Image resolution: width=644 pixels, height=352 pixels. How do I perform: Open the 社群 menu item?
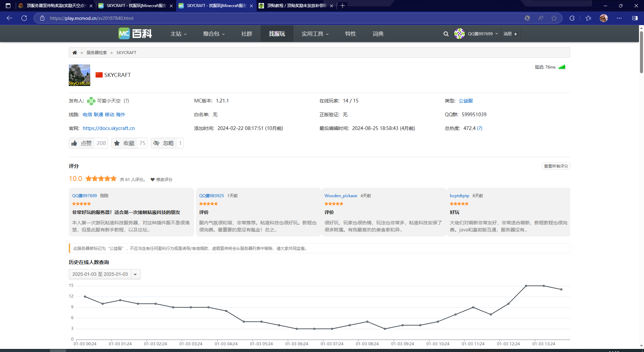tap(247, 34)
